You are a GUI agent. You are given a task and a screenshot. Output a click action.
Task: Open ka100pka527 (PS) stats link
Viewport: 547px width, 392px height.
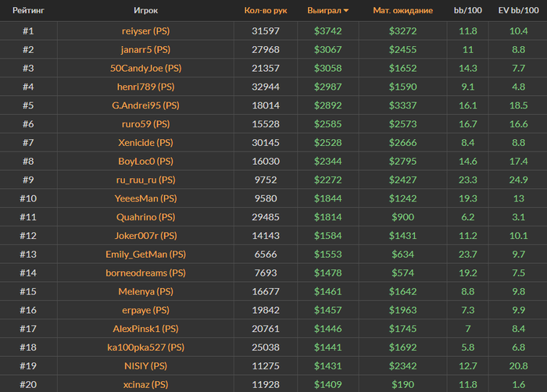(x=146, y=347)
